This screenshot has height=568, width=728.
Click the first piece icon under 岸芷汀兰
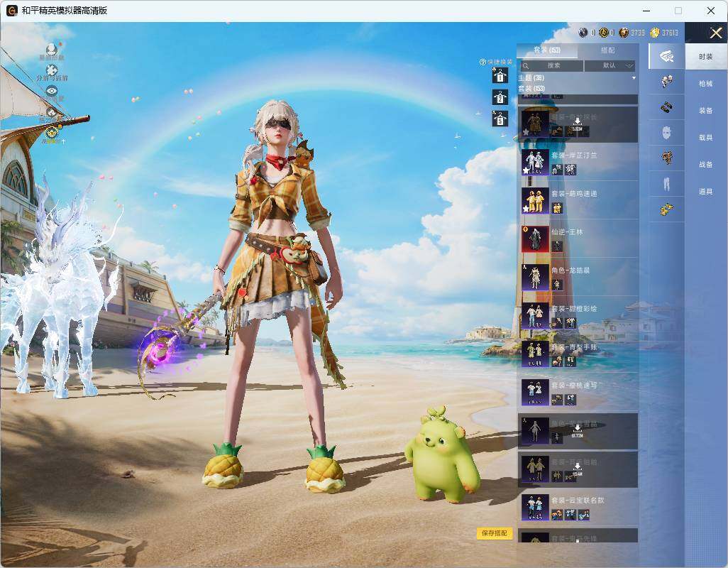click(x=557, y=170)
